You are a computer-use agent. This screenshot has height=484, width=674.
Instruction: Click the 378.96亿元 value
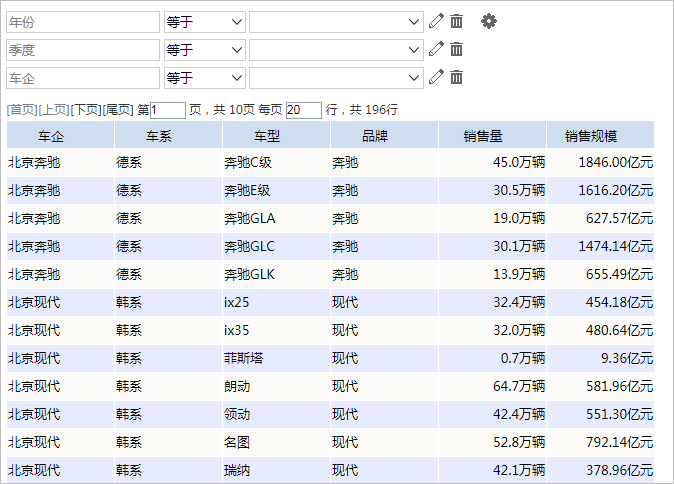pyautogui.click(x=619, y=470)
